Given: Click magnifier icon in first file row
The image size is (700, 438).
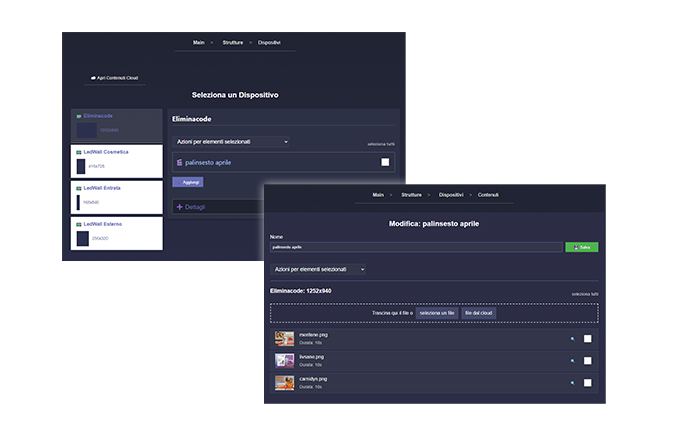Looking at the screenshot, I should tap(572, 339).
